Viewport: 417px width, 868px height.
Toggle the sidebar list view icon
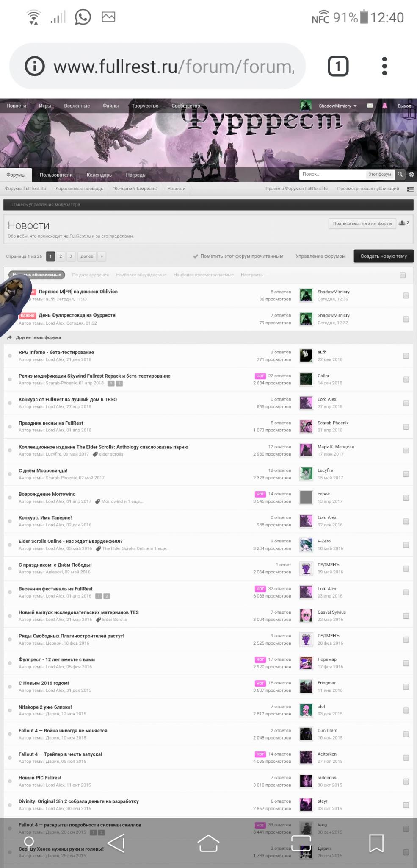tap(410, 189)
